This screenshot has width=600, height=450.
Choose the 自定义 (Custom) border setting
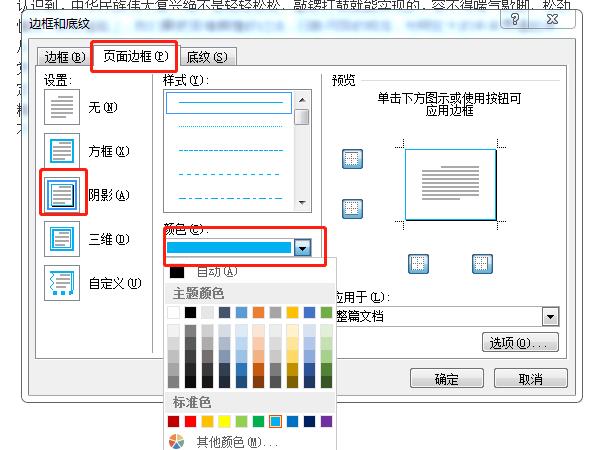tap(62, 283)
